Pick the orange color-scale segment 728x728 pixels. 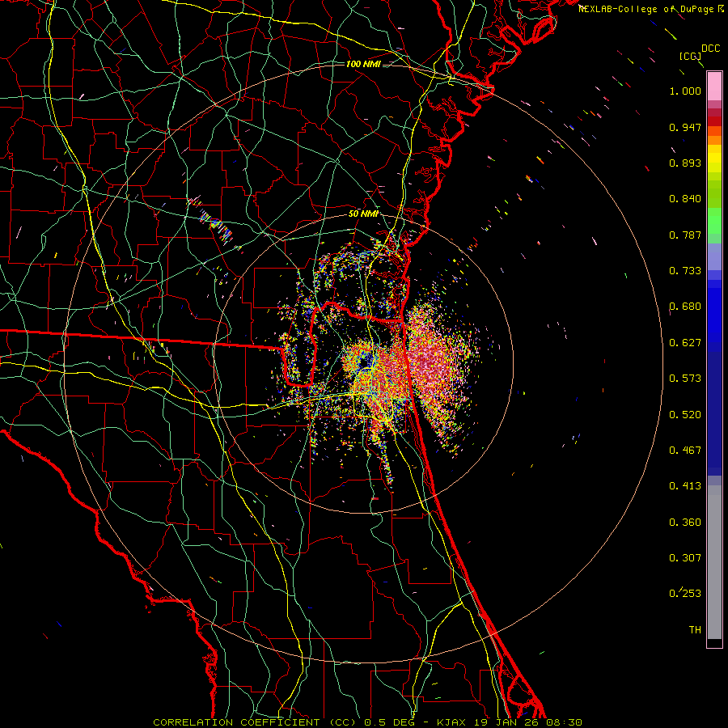[714, 140]
